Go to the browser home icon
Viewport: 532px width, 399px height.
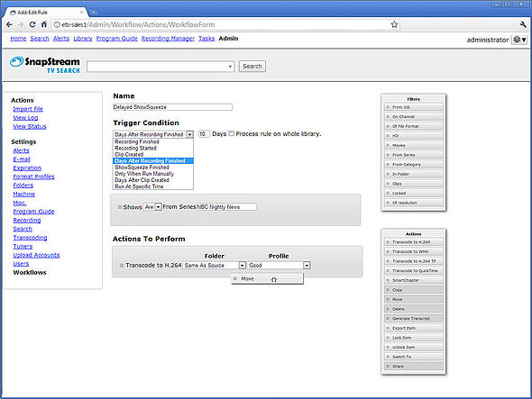(44, 24)
